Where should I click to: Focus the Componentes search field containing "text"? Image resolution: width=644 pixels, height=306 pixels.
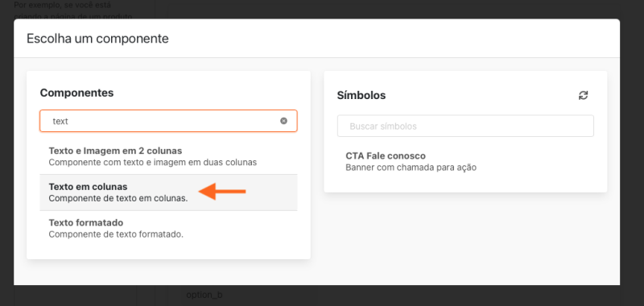pyautogui.click(x=168, y=121)
